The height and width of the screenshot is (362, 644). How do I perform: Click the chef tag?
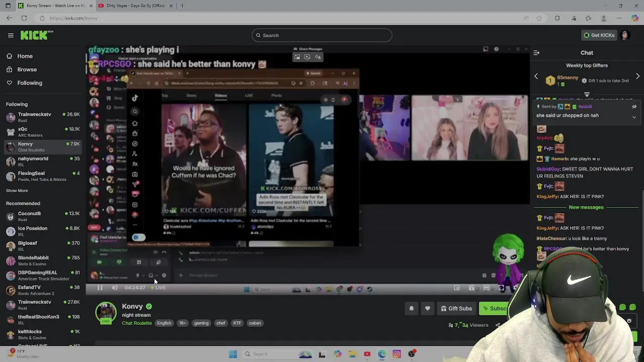tap(221, 323)
